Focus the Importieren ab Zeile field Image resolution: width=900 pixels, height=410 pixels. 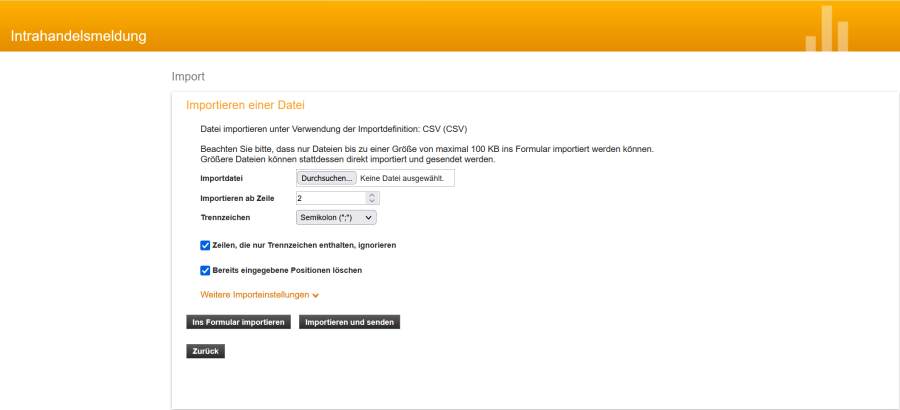click(330, 198)
